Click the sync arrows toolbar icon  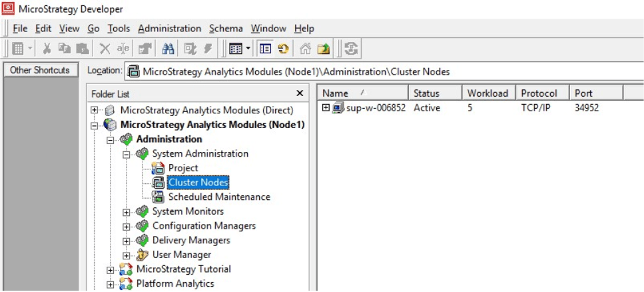[352, 49]
